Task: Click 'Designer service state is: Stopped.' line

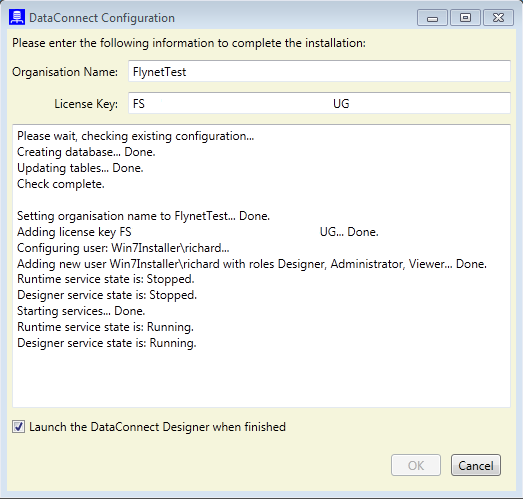Action: coord(107,295)
